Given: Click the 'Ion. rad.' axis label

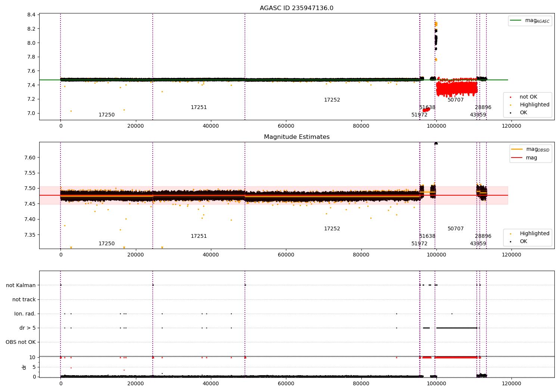Looking at the screenshot, I should pyautogui.click(x=25, y=314).
